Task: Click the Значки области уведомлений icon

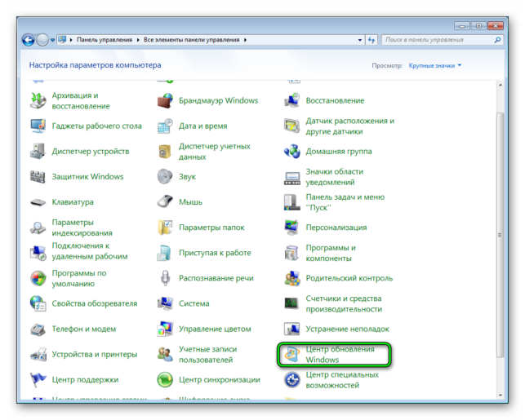Action: pos(292,177)
